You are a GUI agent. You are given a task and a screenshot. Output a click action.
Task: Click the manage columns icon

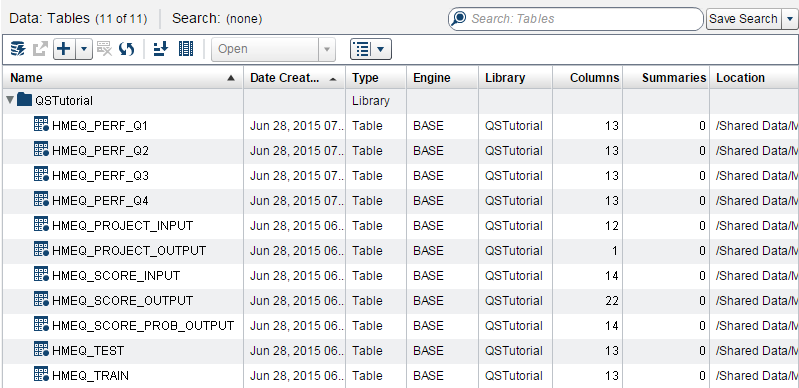point(185,49)
